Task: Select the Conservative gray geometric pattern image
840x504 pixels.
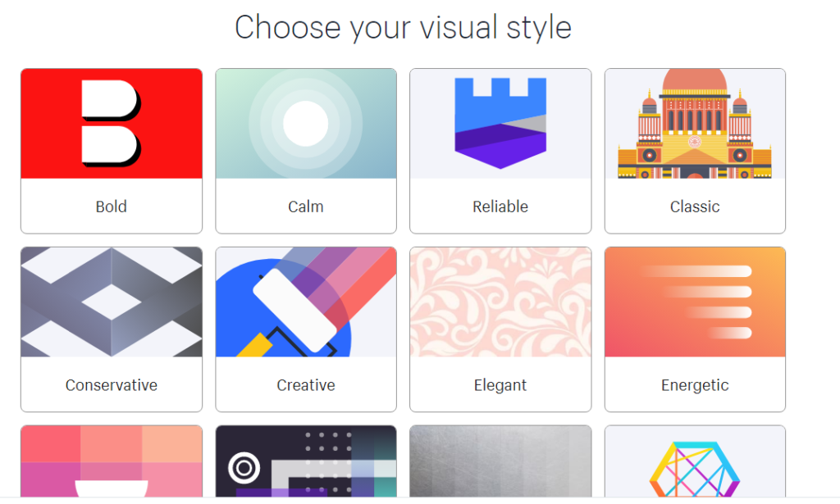Action: click(x=112, y=302)
